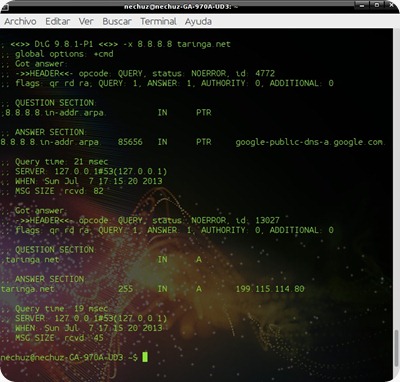The width and height of the screenshot is (400, 382).
Task: Open the Terminal menu
Action: coord(158,22)
